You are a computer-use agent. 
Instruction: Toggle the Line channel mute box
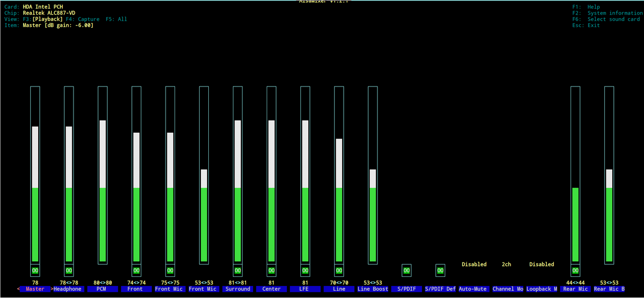339,270
